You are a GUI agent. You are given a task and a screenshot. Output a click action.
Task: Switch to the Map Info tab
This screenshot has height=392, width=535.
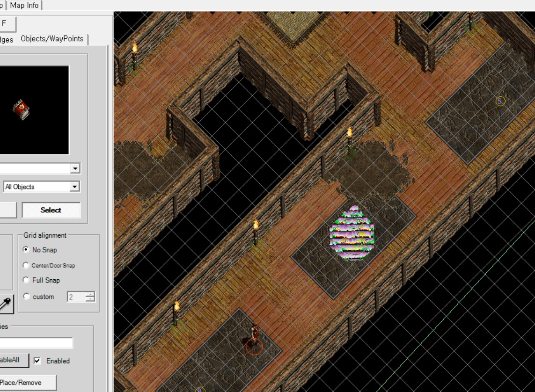[x=24, y=6]
